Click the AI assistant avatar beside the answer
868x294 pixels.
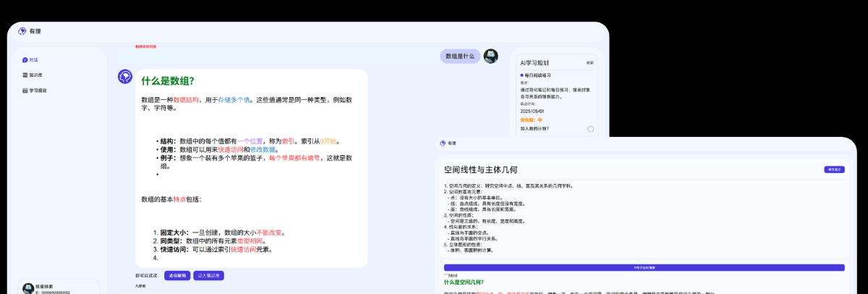[125, 76]
